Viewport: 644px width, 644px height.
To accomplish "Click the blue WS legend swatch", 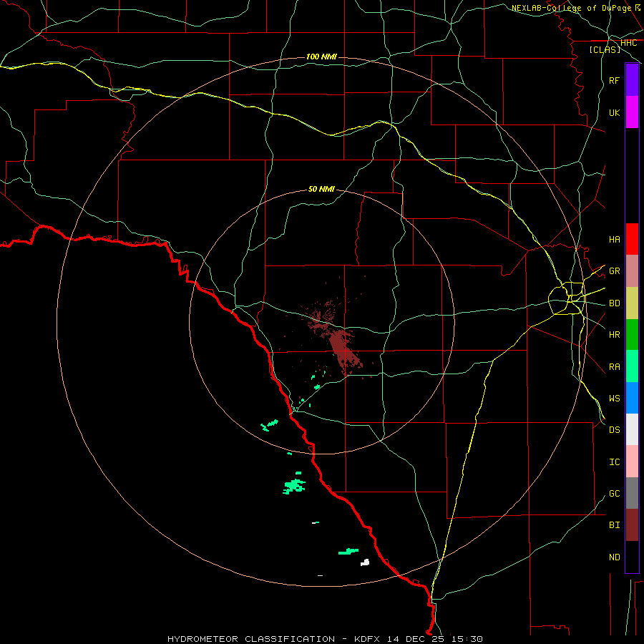I will coord(632,398).
